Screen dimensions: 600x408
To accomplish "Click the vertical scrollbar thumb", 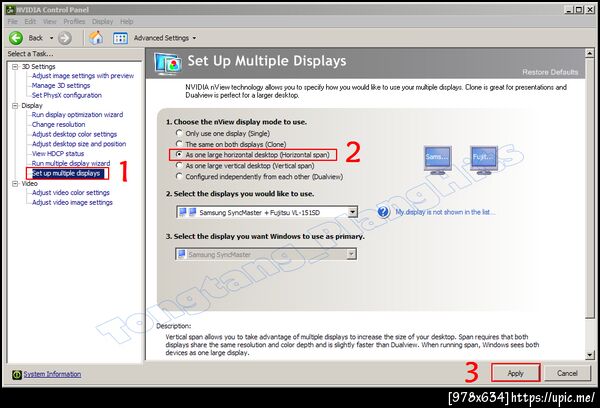I will click(x=590, y=188).
